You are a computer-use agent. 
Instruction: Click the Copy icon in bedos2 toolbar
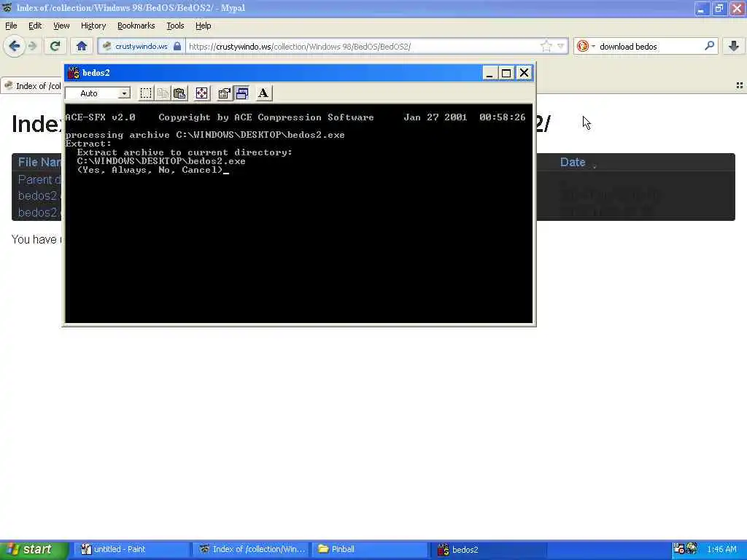coord(163,93)
